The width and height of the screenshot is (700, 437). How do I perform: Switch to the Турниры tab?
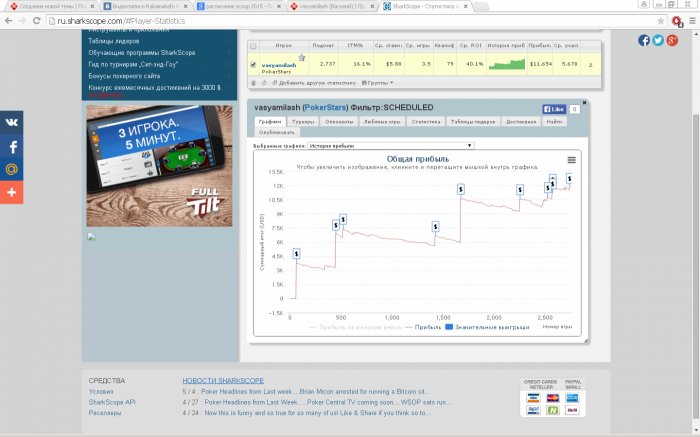coord(303,121)
